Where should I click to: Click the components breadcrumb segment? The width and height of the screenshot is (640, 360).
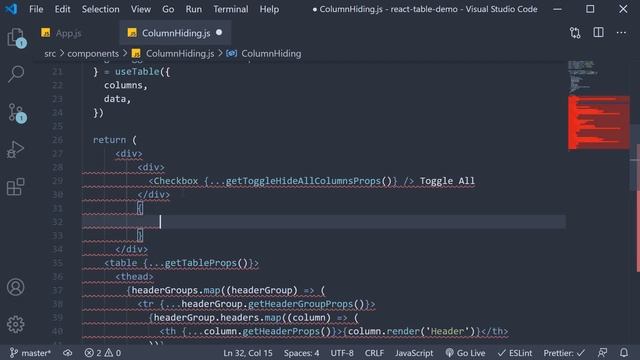[x=93, y=53]
